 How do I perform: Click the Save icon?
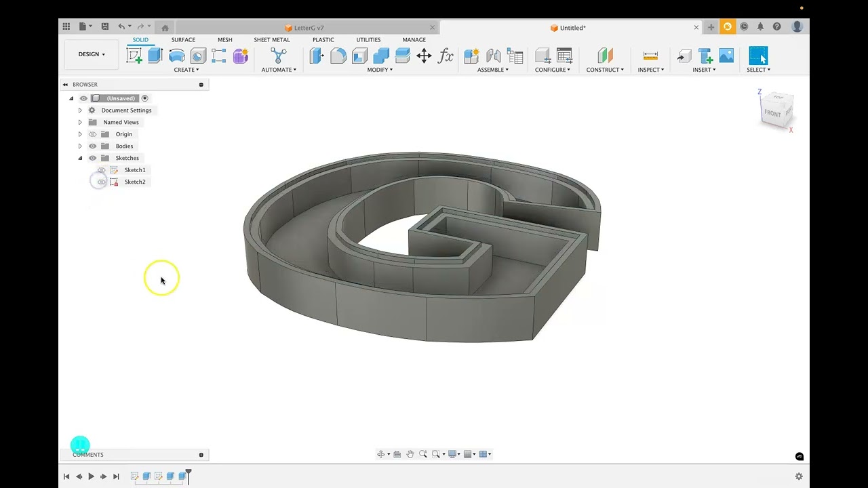click(x=105, y=26)
